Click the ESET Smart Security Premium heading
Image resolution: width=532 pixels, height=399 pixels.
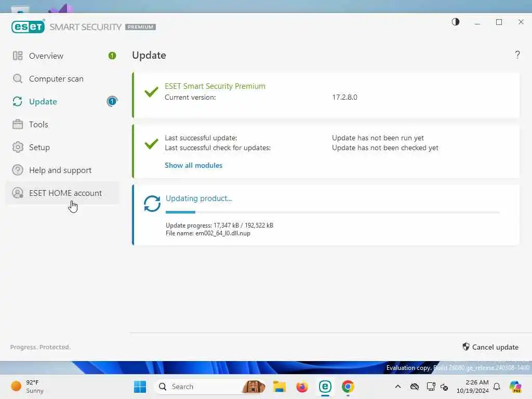point(215,86)
